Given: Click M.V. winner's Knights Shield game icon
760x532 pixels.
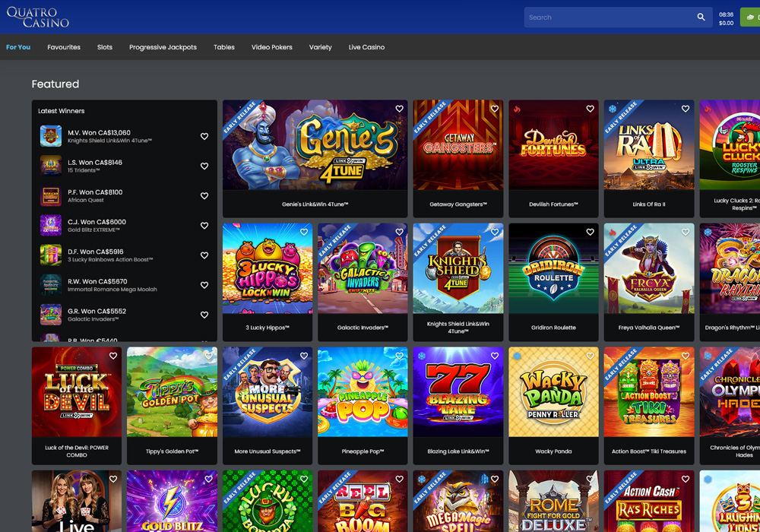Looking at the screenshot, I should pyautogui.click(x=50, y=136).
